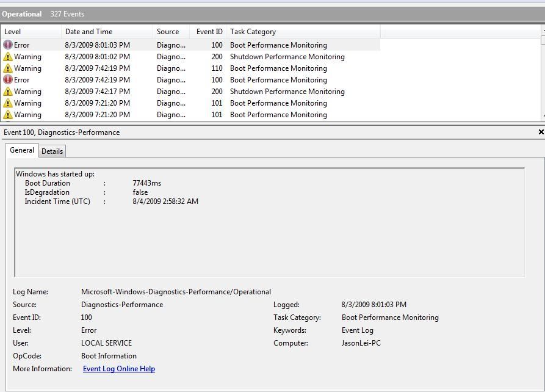
Task: Select the 8:01:02 PM Shutdown Performance Monitoring row
Action: [190, 57]
